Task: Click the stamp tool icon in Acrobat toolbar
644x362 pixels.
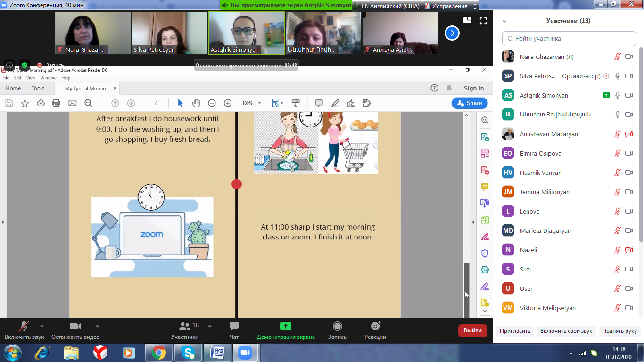Action: point(367,103)
